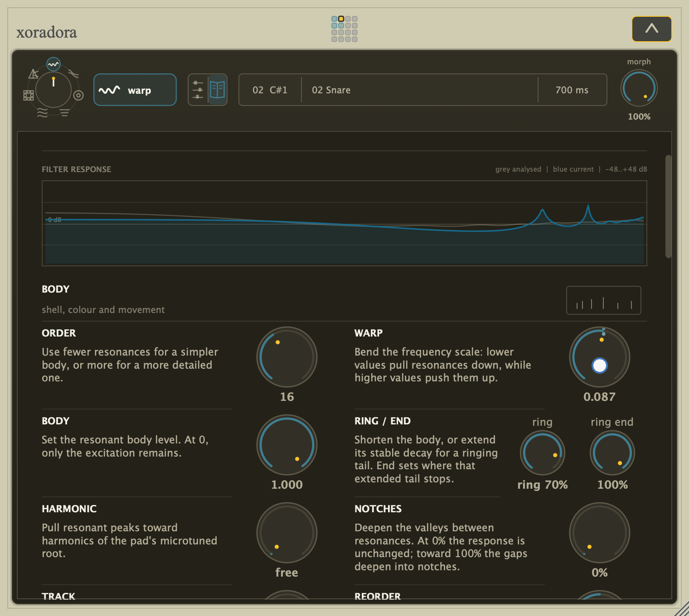This screenshot has height=616, width=689.
Task: Click the ring end knob at 100%
Action: pyautogui.click(x=612, y=453)
